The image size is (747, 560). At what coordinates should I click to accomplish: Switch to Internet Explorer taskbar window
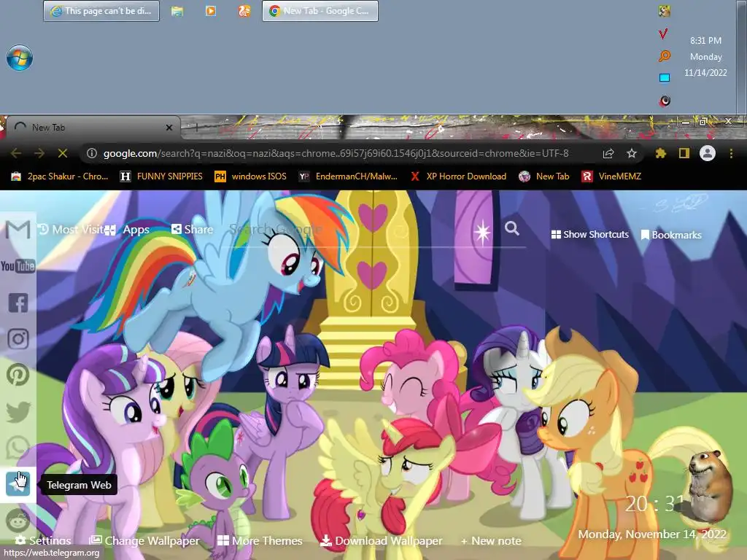(101, 11)
